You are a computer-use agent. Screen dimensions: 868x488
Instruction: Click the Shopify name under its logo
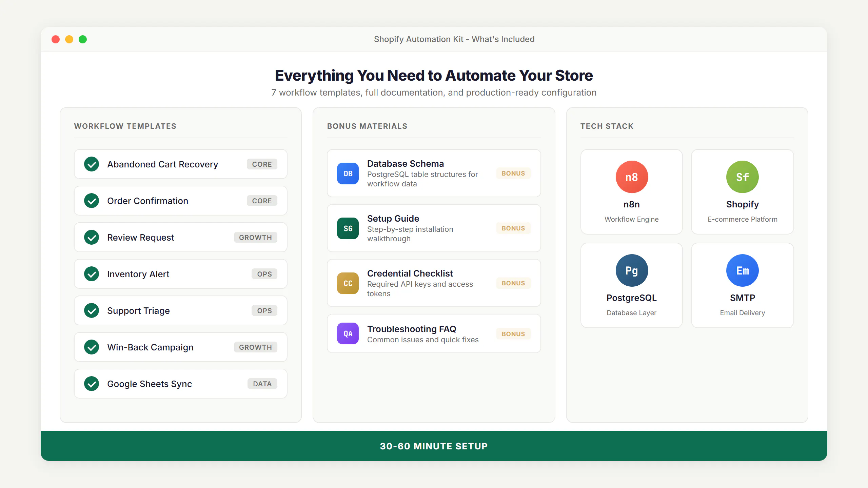pyautogui.click(x=743, y=204)
